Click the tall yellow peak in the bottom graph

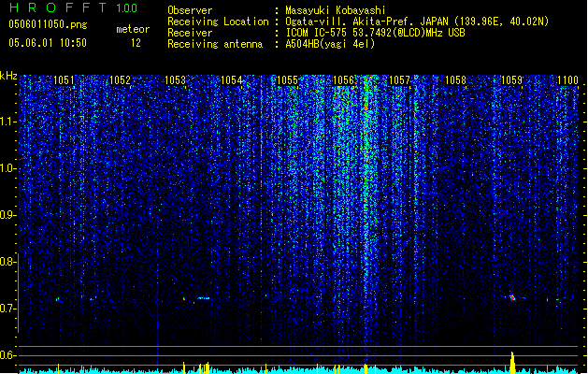pos(512,363)
